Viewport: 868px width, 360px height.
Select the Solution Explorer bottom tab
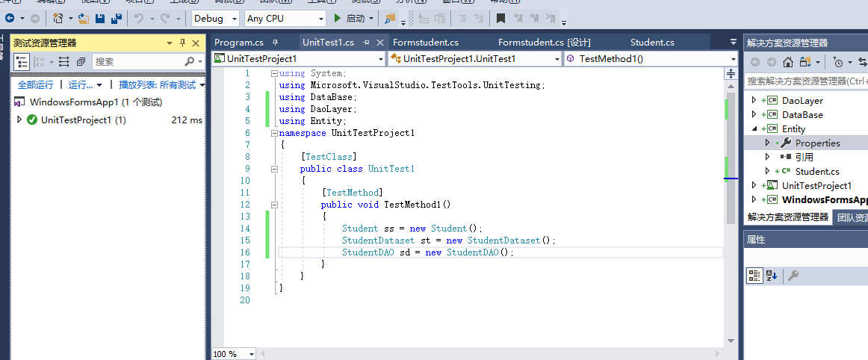788,217
